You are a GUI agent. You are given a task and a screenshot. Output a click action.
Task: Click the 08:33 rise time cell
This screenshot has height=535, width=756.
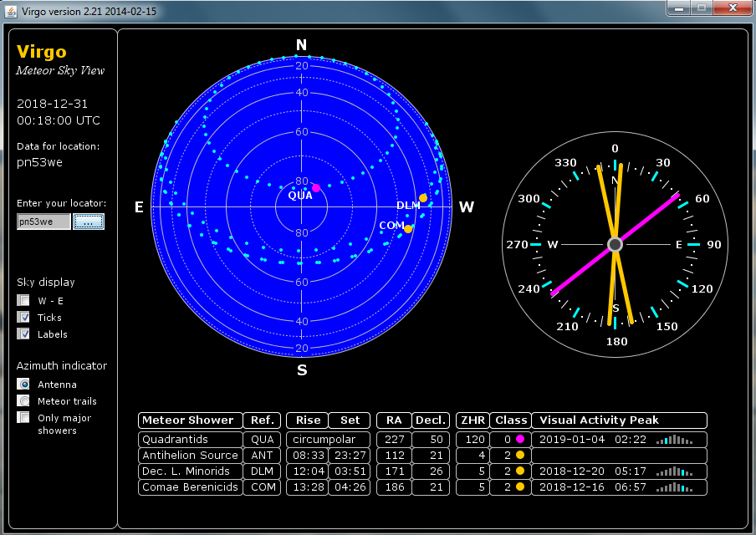coord(308,456)
